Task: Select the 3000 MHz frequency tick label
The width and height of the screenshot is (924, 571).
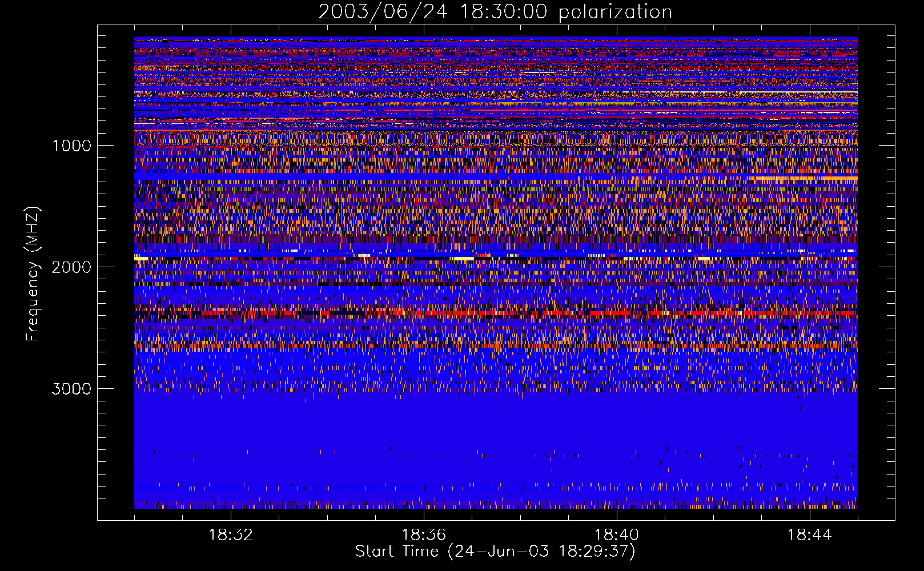Action: click(71, 389)
